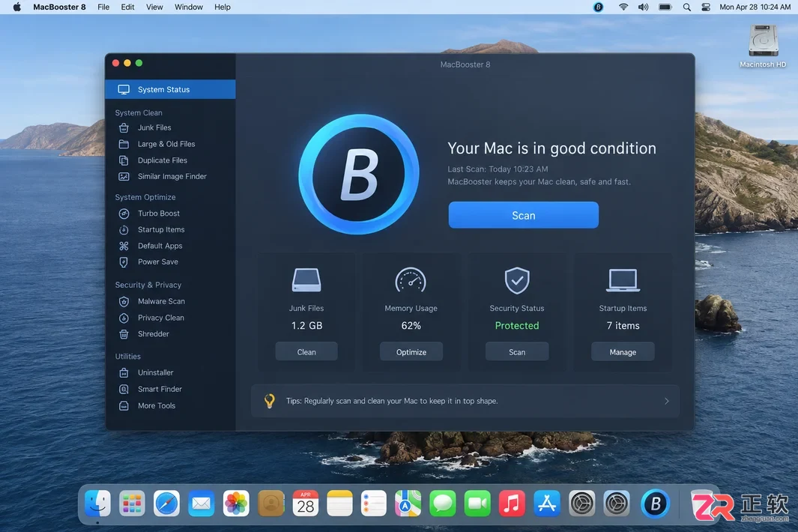
Task: Select Turbo Boost in sidebar
Action: click(158, 214)
